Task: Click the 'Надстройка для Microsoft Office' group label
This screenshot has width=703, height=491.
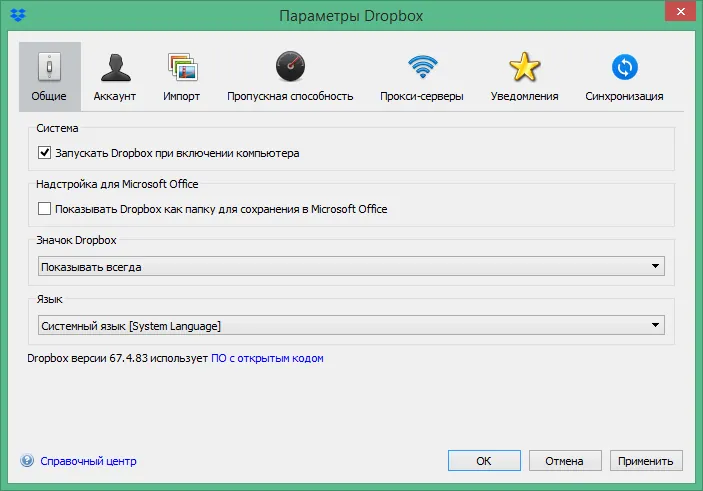Action: [117, 184]
